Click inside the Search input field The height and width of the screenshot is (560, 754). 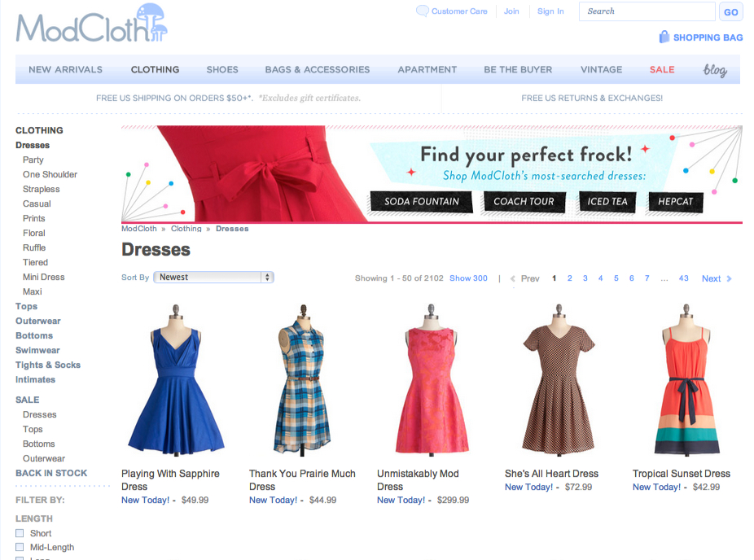click(646, 11)
